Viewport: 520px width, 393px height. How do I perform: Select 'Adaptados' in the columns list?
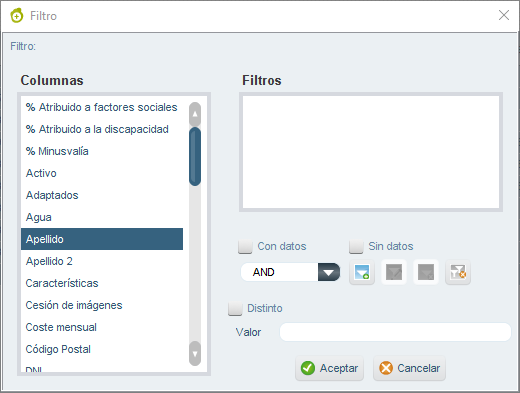(102, 195)
